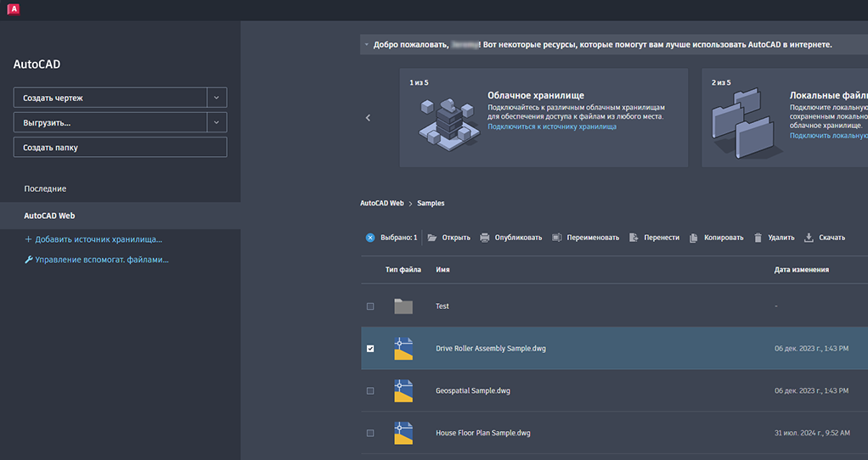Click the wrench icon for support files
This screenshot has height=460, width=868.
pos(29,260)
